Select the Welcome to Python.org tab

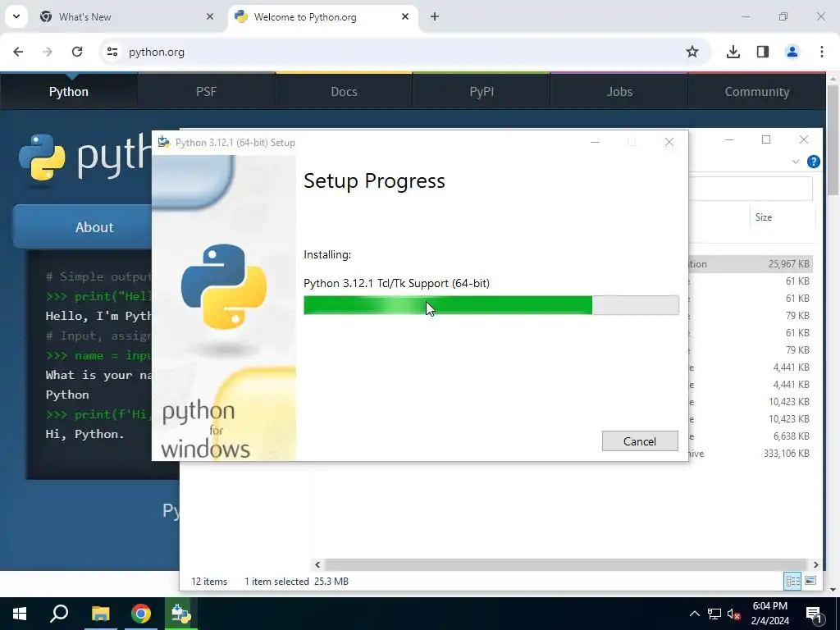322,16
